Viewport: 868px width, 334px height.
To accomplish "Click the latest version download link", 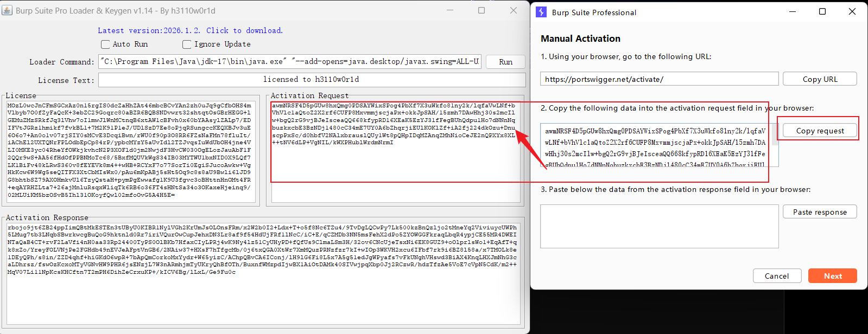I will [x=190, y=31].
